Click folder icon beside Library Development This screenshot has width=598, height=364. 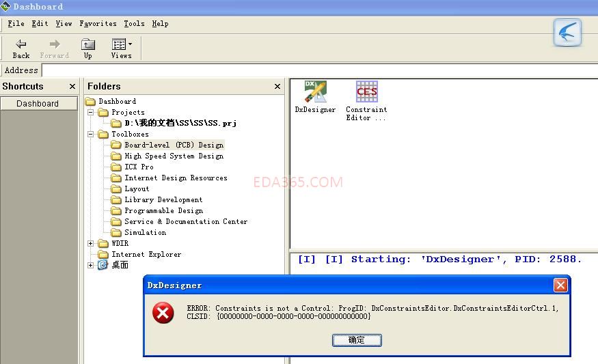click(x=116, y=199)
